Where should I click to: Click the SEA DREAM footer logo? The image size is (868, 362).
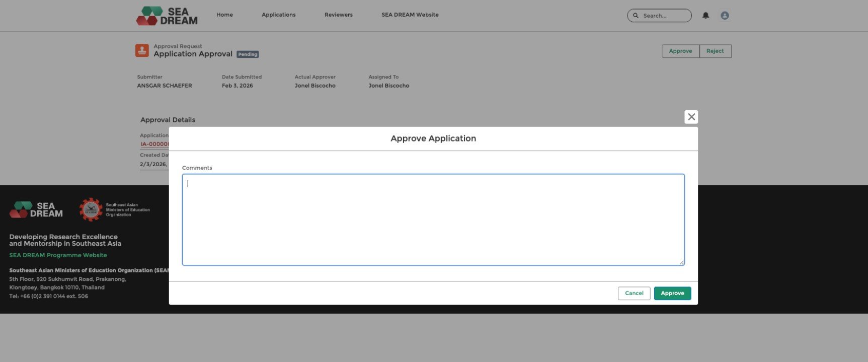tap(36, 209)
